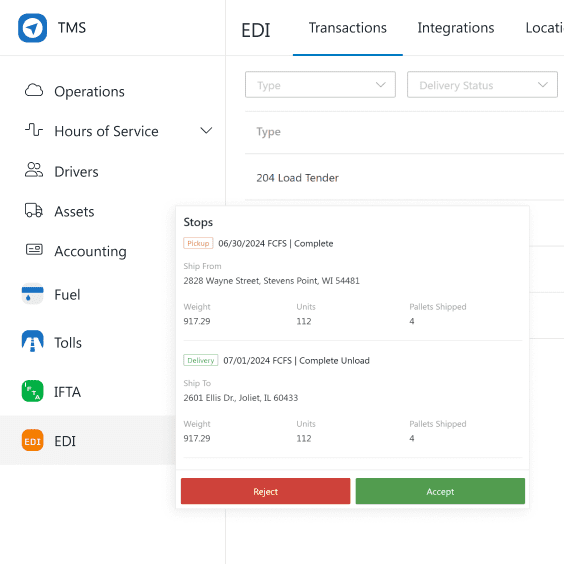Switch to the Integrations tab

pyautogui.click(x=455, y=28)
